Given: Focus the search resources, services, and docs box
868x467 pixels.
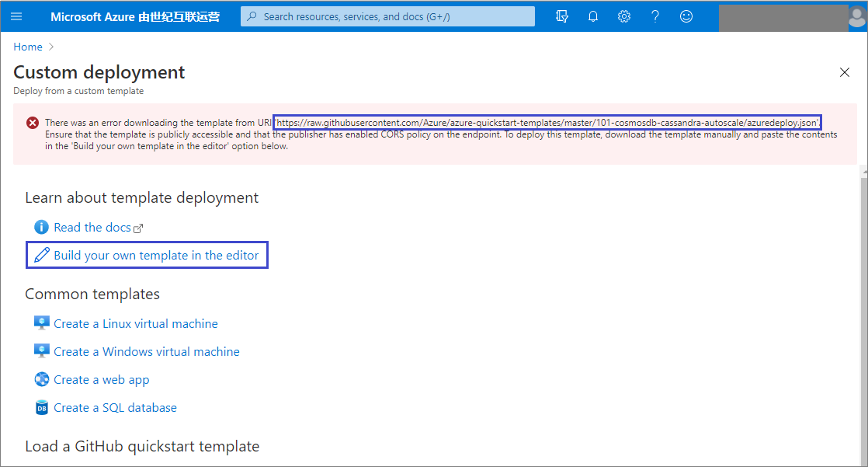Looking at the screenshot, I should tap(387, 16).
